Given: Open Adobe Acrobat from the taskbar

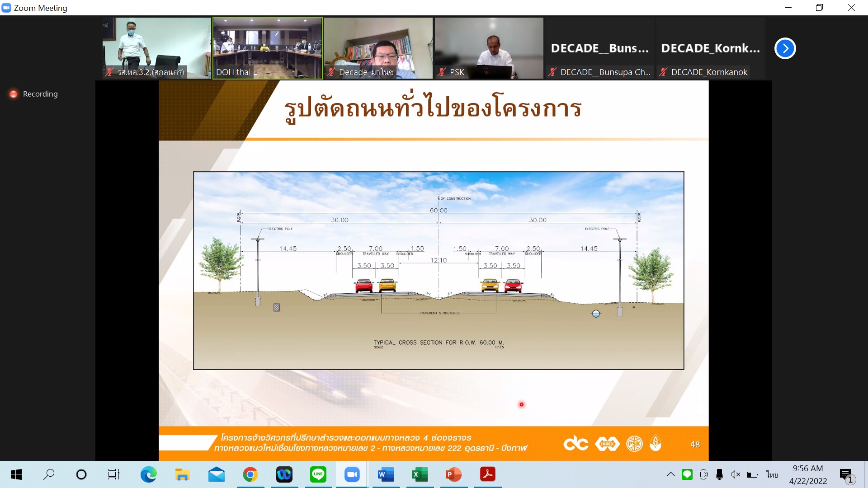Looking at the screenshot, I should click(487, 474).
